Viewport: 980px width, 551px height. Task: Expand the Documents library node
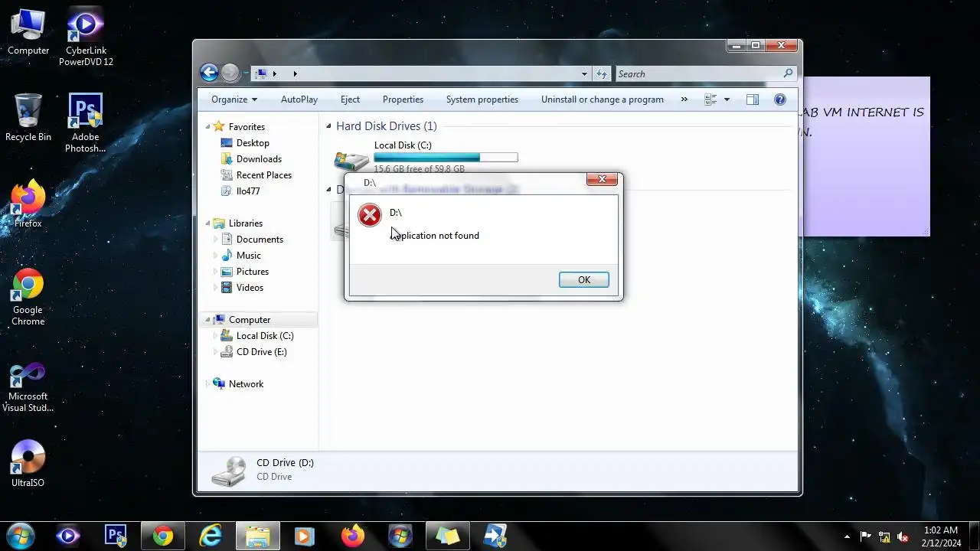215,240
